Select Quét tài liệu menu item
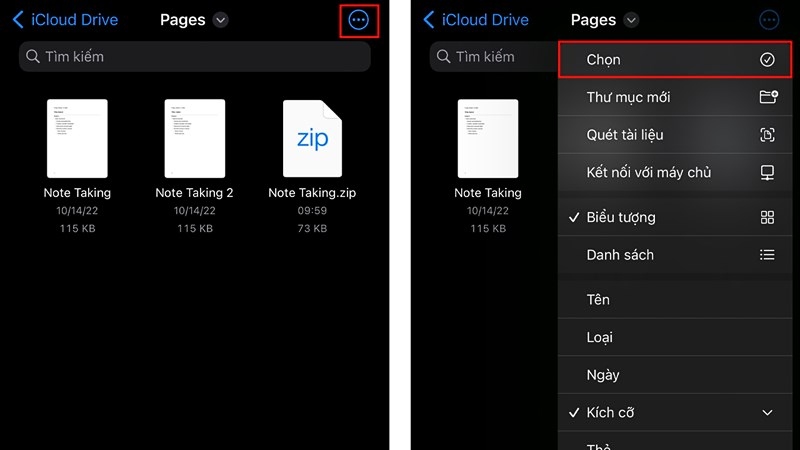Viewport: 800px width, 450px height. tap(675, 135)
